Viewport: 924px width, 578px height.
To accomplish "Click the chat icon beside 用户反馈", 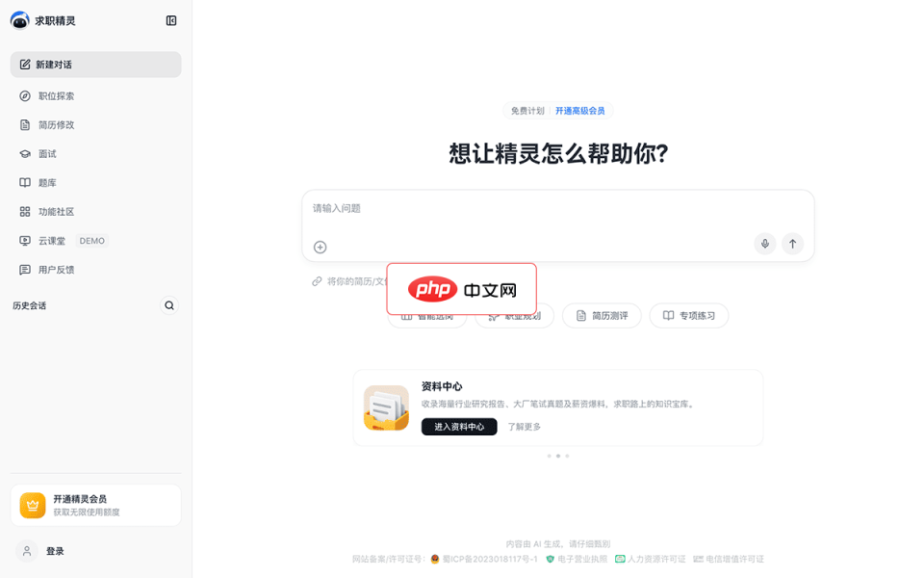I will (x=25, y=270).
